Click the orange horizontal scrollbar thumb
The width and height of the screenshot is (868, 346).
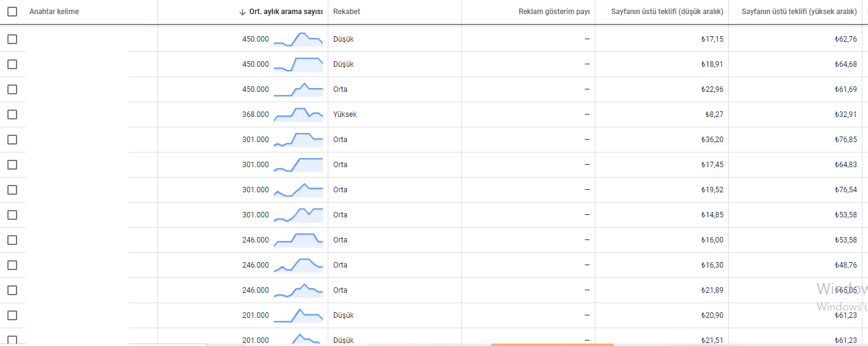(552, 344)
